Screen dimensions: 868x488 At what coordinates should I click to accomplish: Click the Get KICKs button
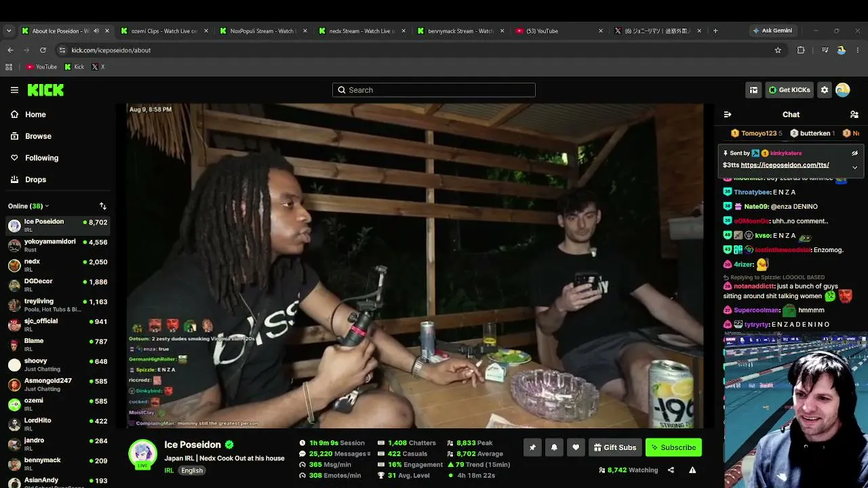click(790, 89)
